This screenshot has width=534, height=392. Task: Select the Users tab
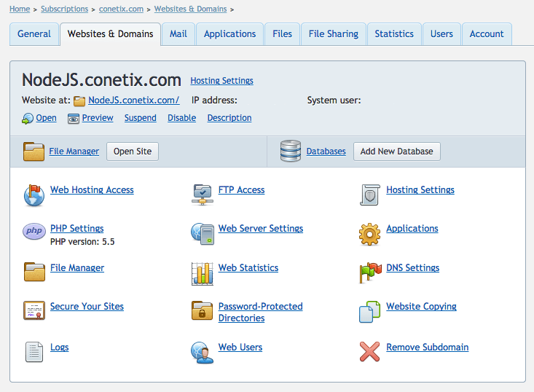[441, 34]
